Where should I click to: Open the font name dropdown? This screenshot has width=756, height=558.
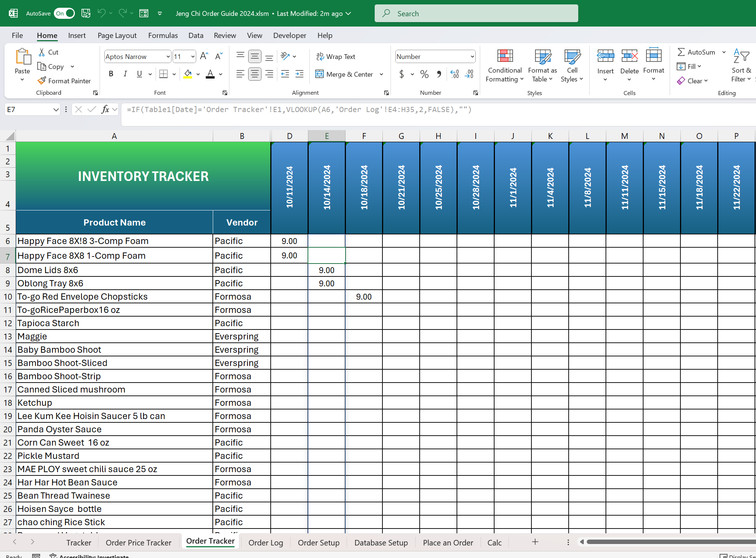(168, 56)
